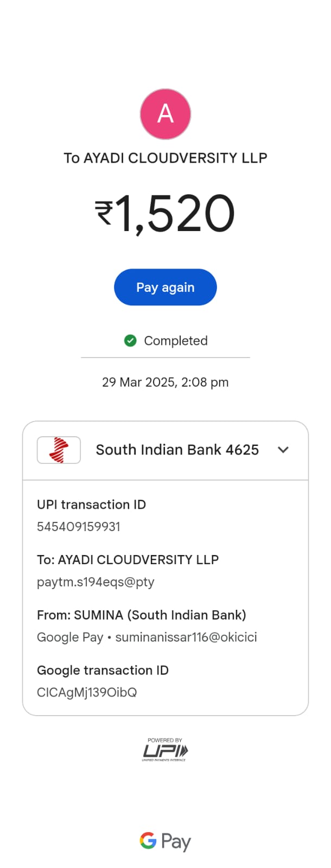This screenshot has height=868, width=331.
Task: Click the sender UPI ID suminanissar116@okicici
Action: (x=186, y=637)
